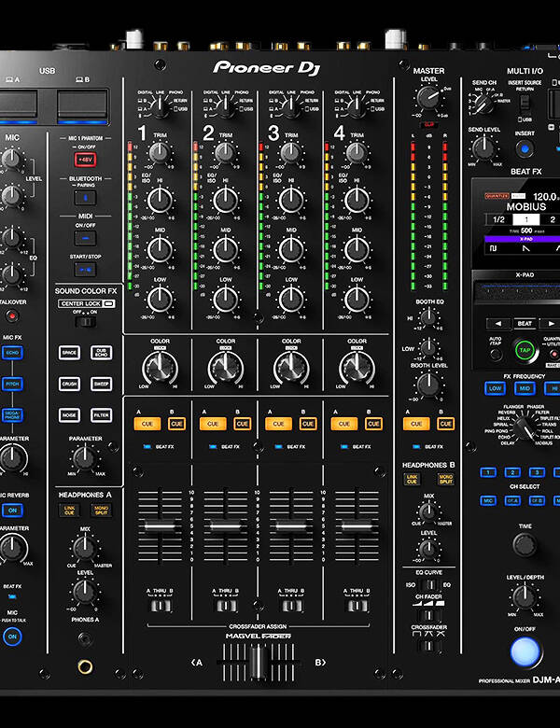The height and width of the screenshot is (728, 560).
Task: Select FX Frequency LOW button
Action: point(495,388)
